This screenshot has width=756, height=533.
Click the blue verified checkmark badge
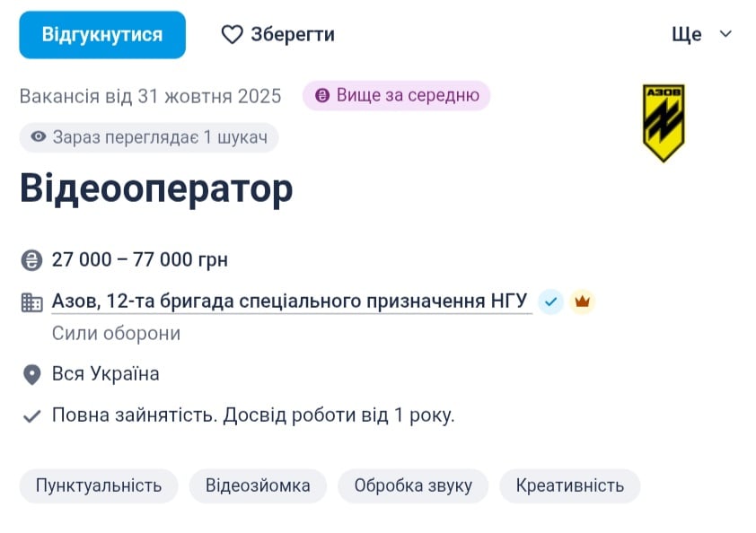click(x=550, y=302)
